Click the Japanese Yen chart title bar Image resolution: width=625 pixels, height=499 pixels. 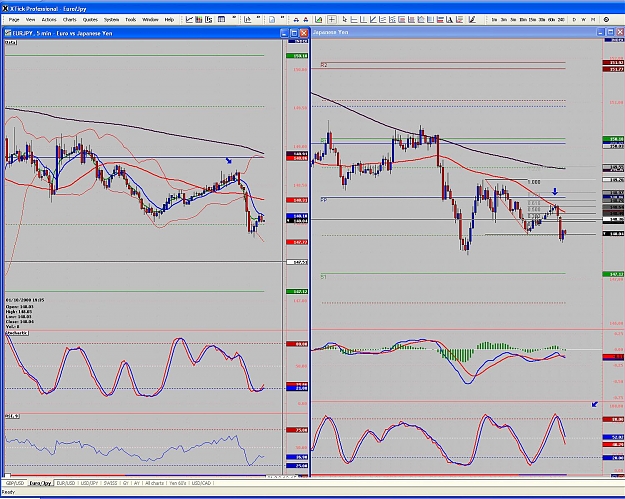tap(466, 32)
